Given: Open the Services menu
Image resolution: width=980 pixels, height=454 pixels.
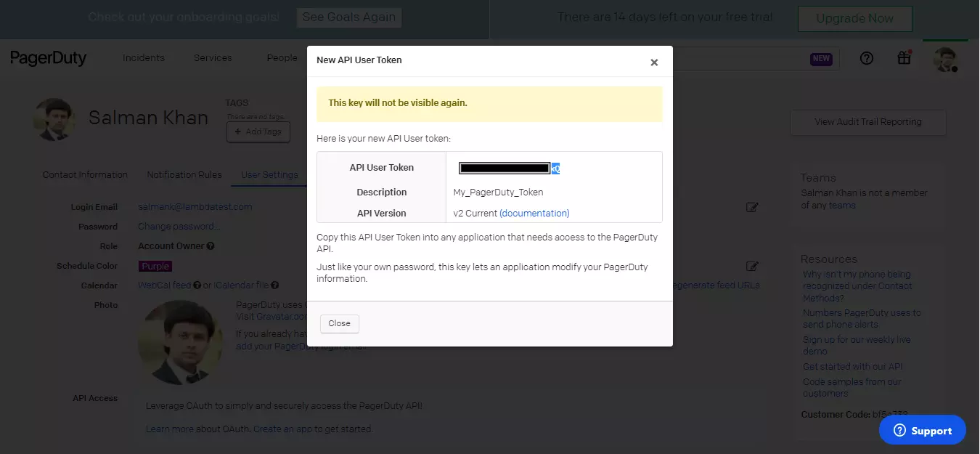Looking at the screenshot, I should point(213,58).
